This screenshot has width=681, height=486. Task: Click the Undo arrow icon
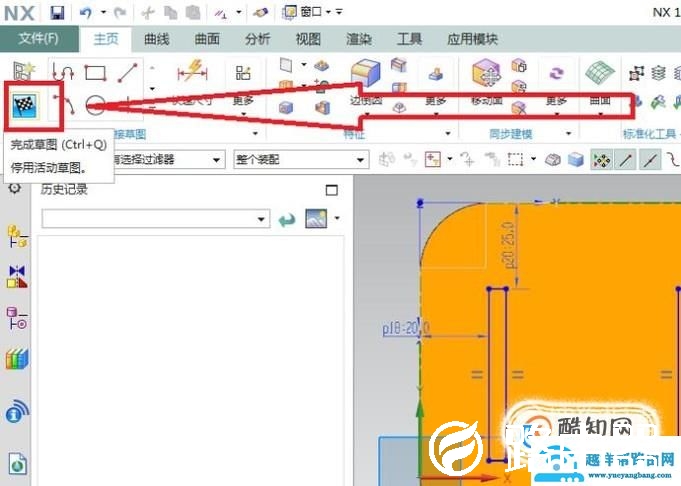86,13
